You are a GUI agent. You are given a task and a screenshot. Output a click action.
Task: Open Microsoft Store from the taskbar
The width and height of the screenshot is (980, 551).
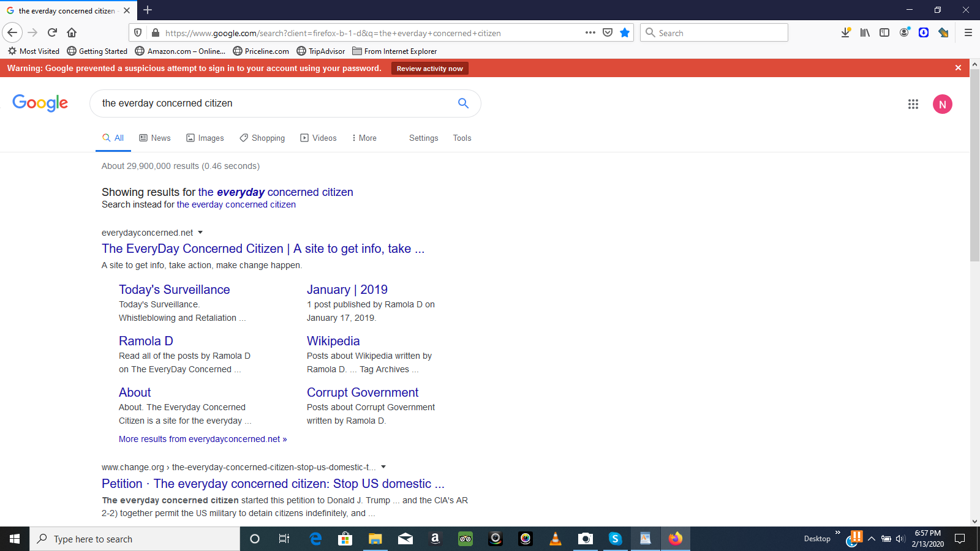pyautogui.click(x=345, y=539)
